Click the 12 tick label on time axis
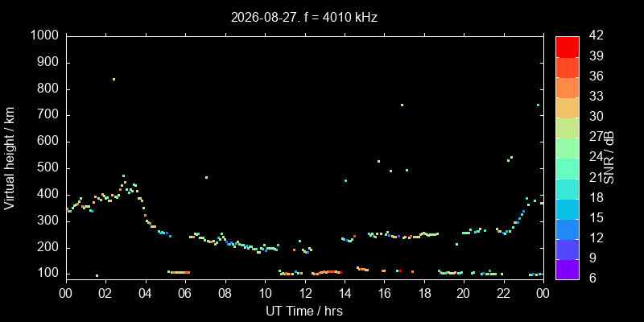 [305, 295]
